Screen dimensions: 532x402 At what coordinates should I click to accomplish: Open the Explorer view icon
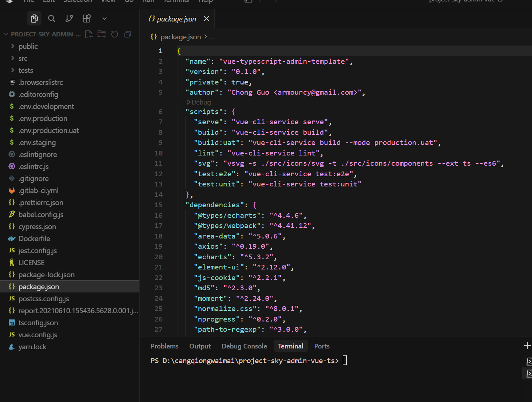tap(34, 19)
